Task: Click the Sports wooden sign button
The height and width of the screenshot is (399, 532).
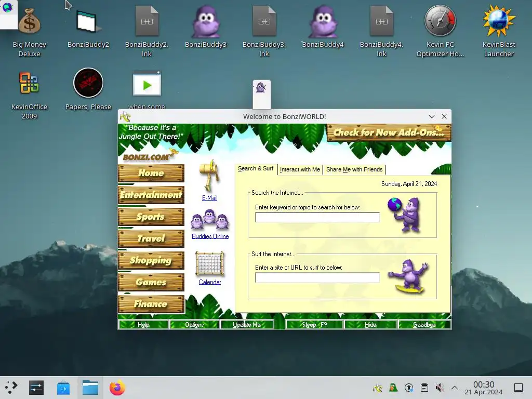Action: (x=151, y=217)
